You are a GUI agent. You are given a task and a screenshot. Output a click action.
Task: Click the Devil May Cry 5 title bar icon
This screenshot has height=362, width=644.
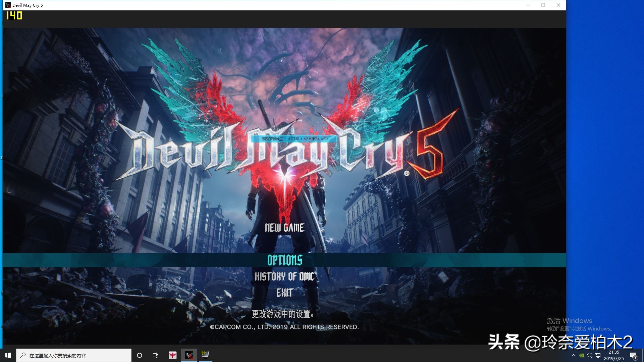(8, 5)
